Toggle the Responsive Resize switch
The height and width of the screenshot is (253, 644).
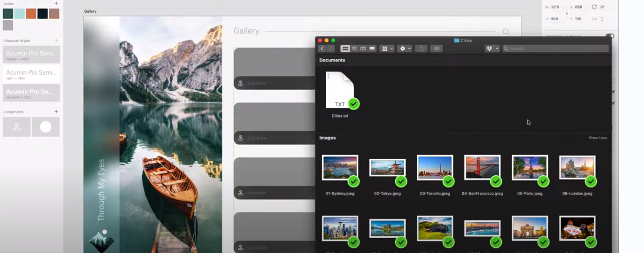click(610, 36)
